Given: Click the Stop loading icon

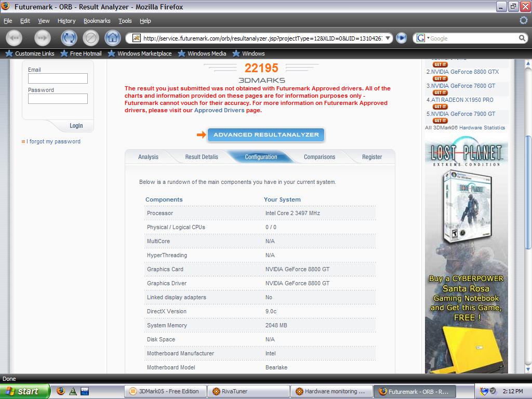Looking at the screenshot, I should pos(91,37).
